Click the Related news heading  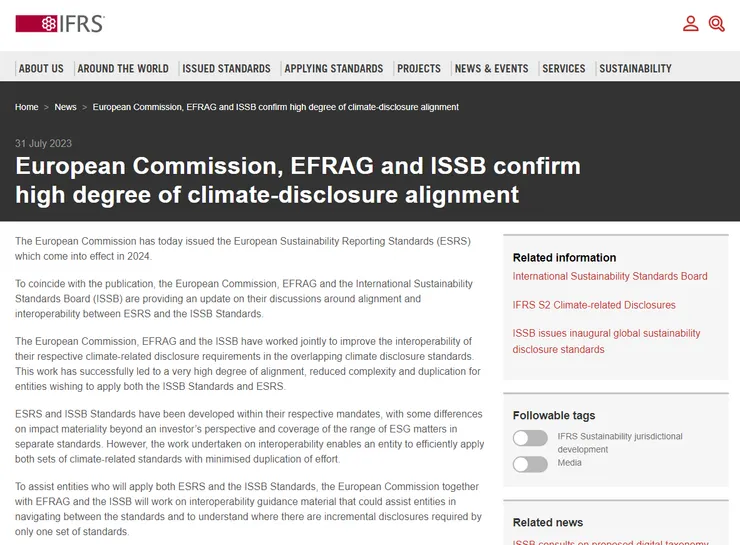tap(547, 522)
